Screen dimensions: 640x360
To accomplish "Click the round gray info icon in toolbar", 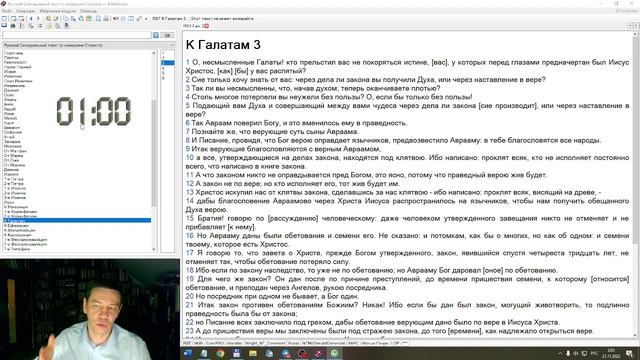I will (x=123, y=18).
